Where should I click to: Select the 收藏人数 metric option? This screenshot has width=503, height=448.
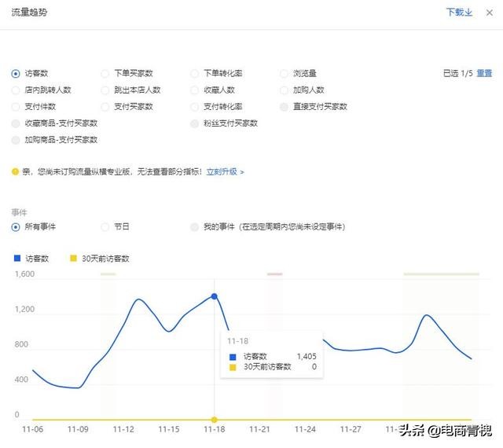(x=194, y=90)
